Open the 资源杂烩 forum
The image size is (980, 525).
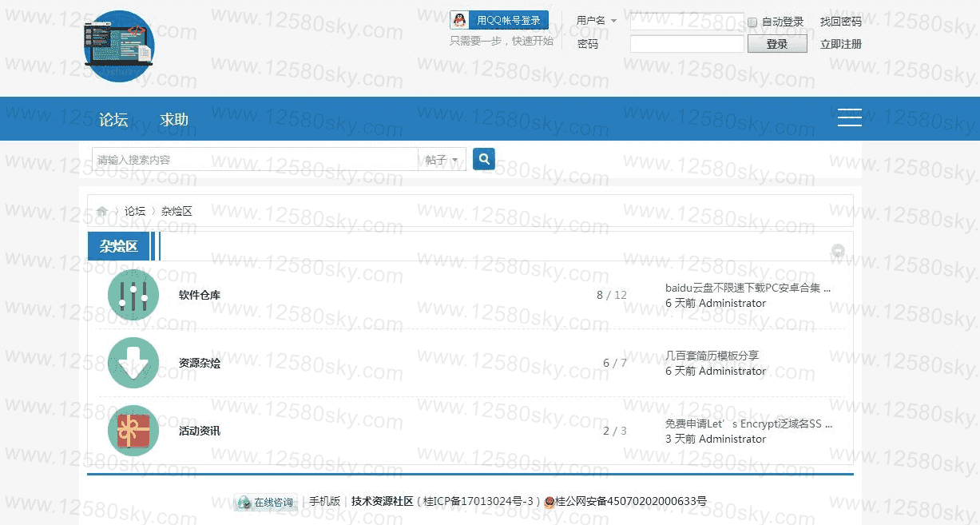pyautogui.click(x=200, y=363)
